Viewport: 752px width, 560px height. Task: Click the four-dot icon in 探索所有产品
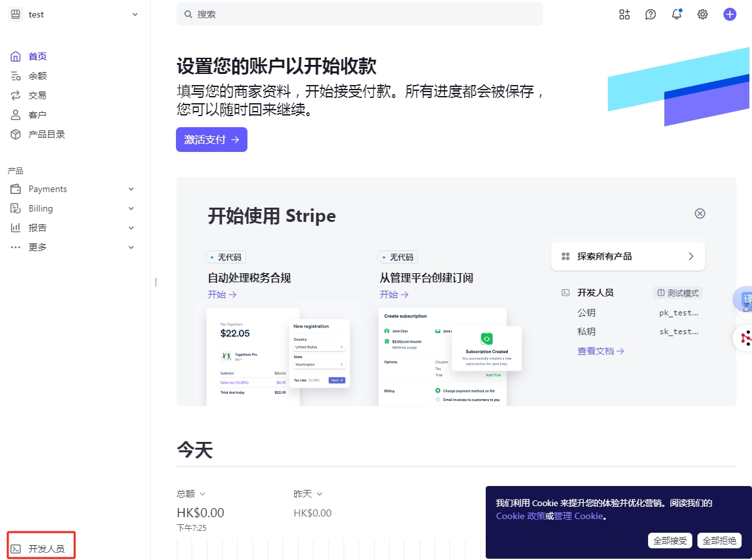(566, 256)
